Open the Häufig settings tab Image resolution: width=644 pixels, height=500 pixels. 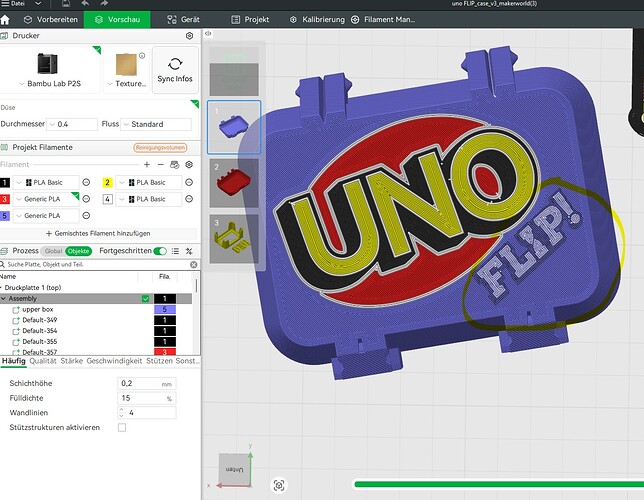point(14,361)
